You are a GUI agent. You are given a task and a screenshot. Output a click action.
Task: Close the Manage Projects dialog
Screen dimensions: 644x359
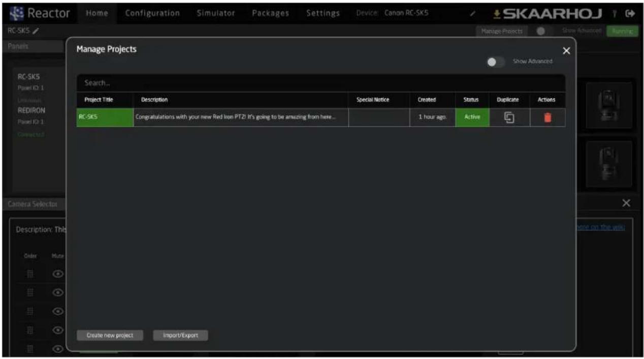567,51
